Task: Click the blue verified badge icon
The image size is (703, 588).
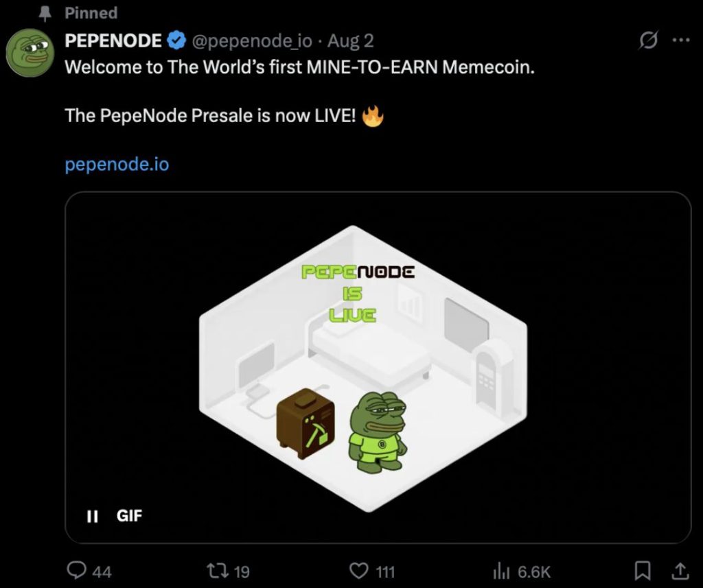Action: pyautogui.click(x=176, y=40)
